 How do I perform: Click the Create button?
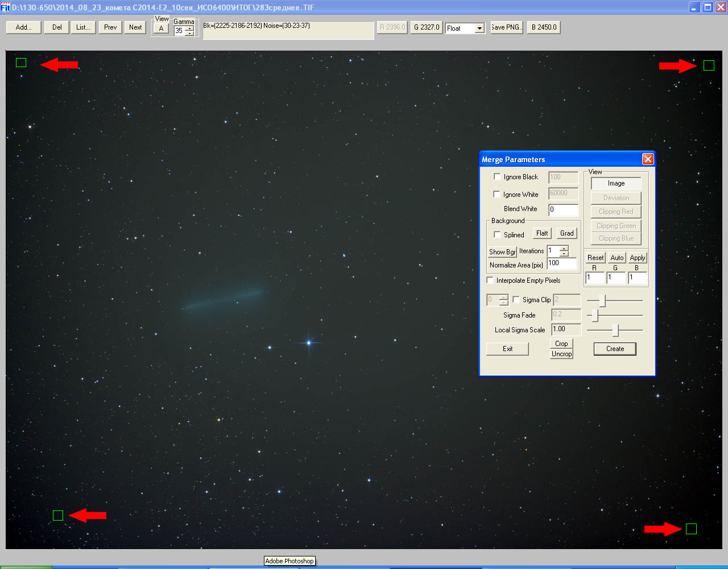coord(615,349)
